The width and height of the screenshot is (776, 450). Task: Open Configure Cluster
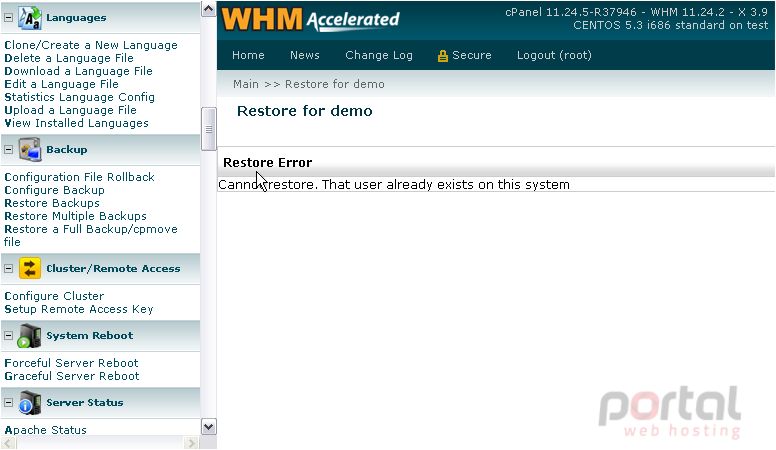click(54, 296)
